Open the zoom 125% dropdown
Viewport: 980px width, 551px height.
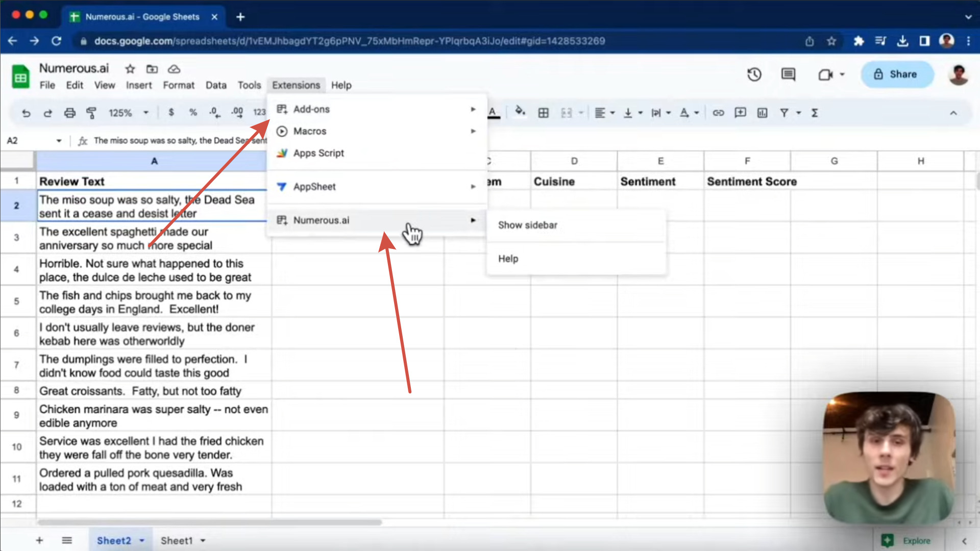pos(128,113)
